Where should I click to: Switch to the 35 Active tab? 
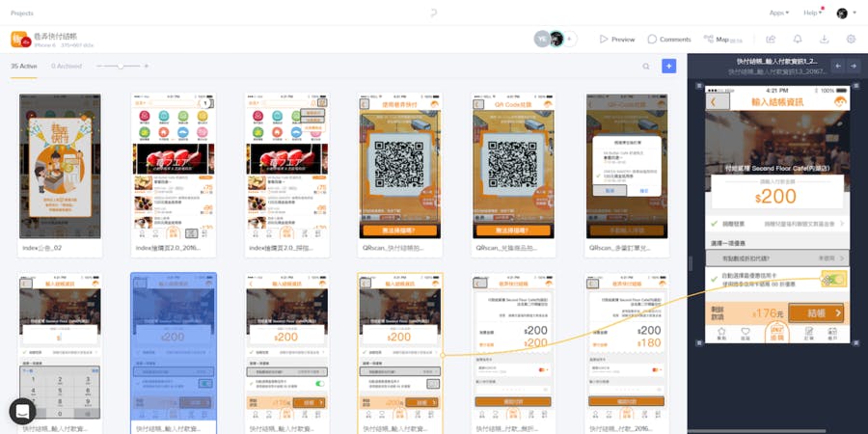pyautogui.click(x=24, y=66)
